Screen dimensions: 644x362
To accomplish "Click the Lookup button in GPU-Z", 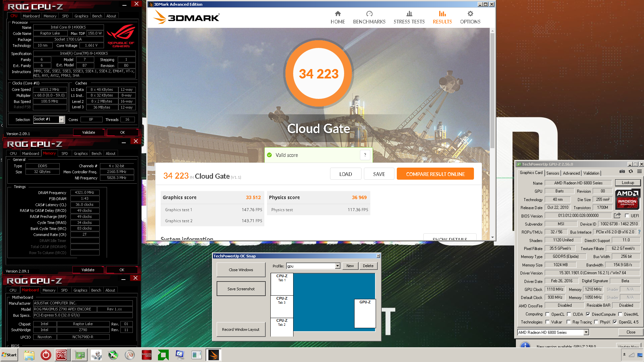I will pyautogui.click(x=628, y=183).
